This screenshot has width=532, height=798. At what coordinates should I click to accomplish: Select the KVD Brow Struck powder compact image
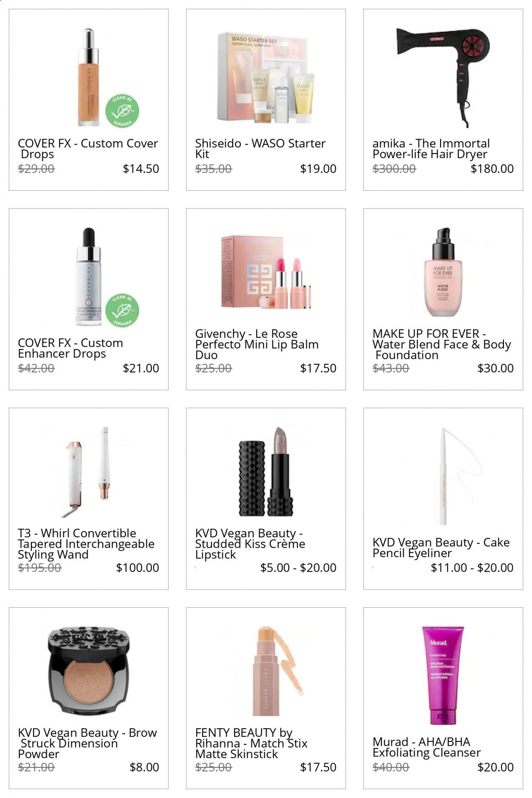[x=89, y=673]
